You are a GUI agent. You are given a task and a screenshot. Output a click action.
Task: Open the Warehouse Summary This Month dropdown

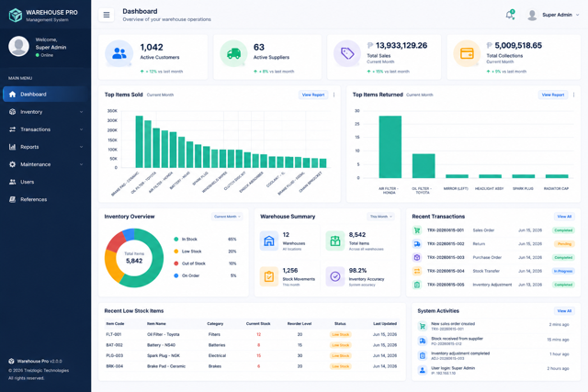[x=380, y=217]
